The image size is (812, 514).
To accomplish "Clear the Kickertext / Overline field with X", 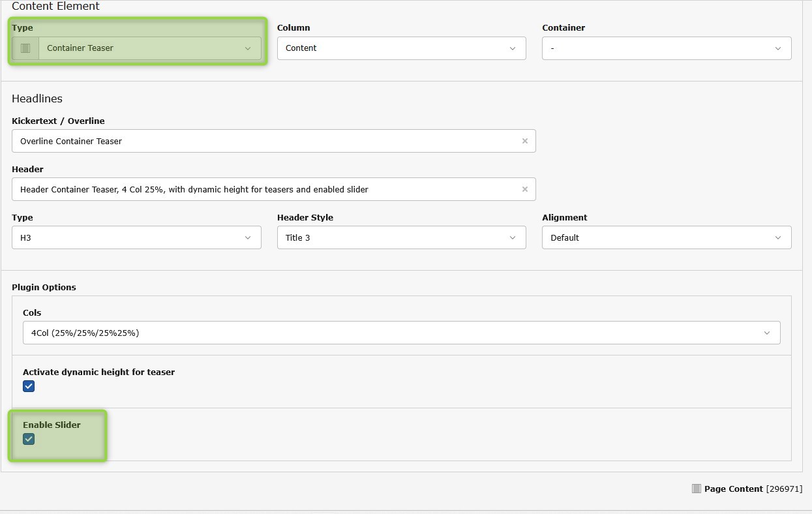I will pyautogui.click(x=524, y=141).
